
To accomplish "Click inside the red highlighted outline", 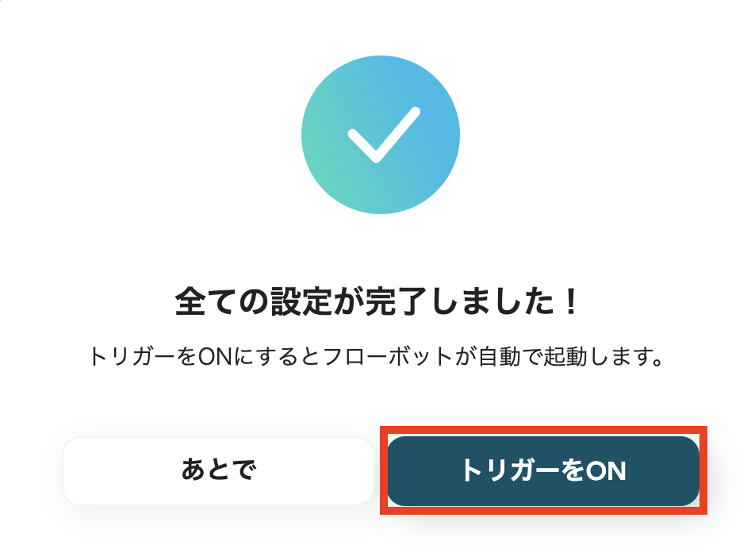I will click(x=543, y=470).
